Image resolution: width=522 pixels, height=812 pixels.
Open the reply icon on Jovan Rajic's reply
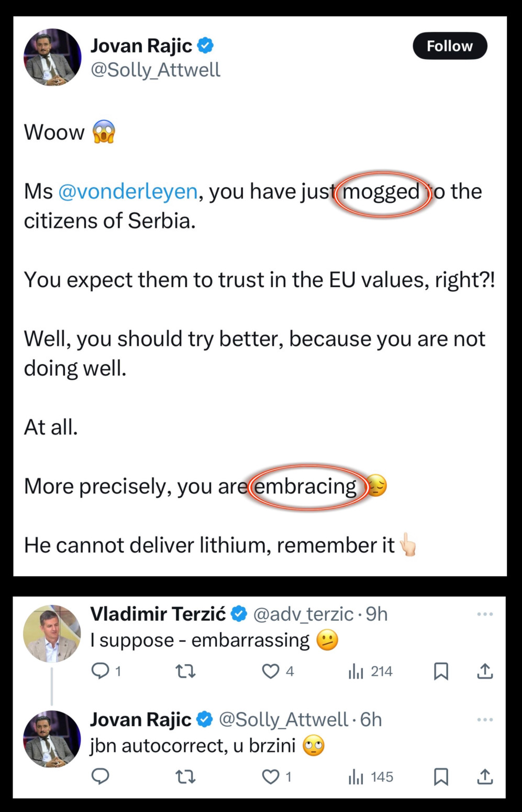click(x=100, y=777)
